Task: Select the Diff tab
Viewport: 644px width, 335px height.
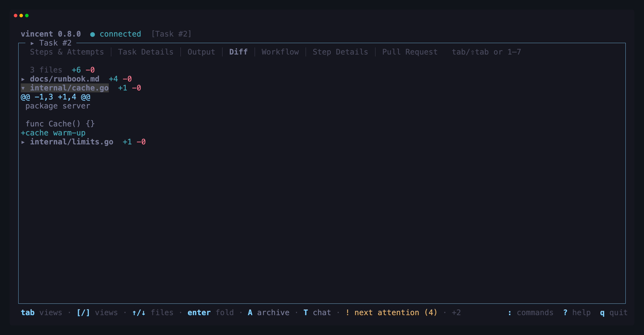Action: coord(238,52)
